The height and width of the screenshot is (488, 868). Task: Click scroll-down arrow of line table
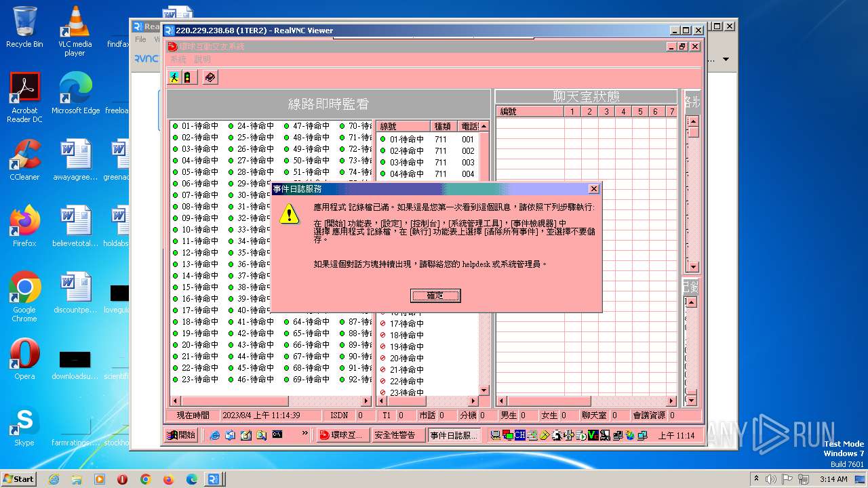[x=484, y=390]
